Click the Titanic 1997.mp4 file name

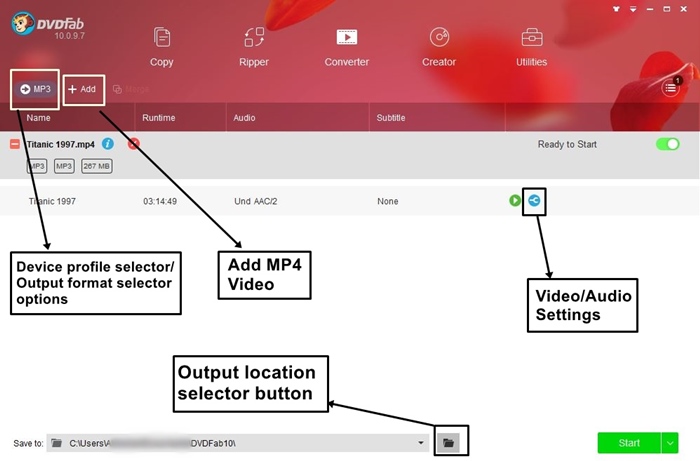pos(61,144)
